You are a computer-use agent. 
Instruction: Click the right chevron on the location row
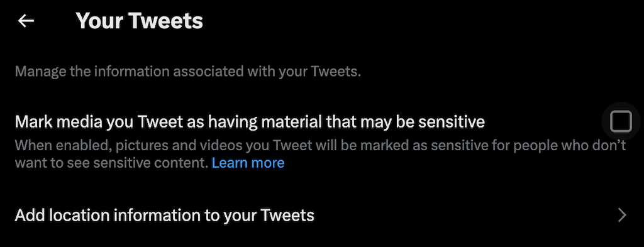click(x=622, y=215)
